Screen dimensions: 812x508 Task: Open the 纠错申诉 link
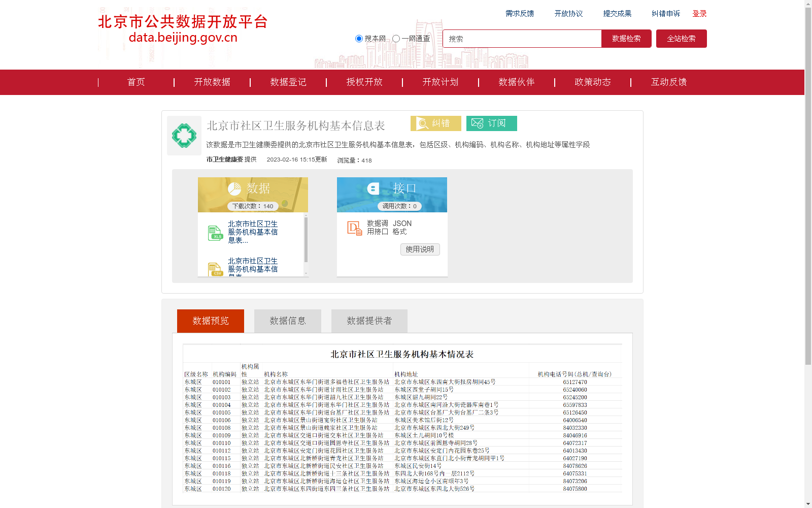tap(666, 14)
